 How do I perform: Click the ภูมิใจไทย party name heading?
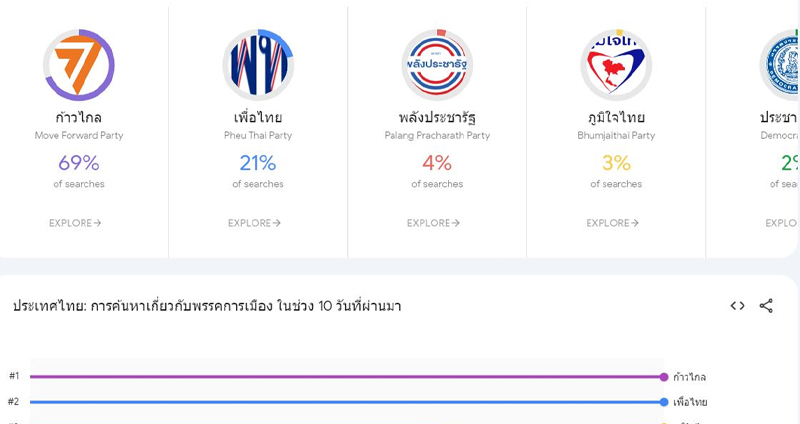pos(616,118)
